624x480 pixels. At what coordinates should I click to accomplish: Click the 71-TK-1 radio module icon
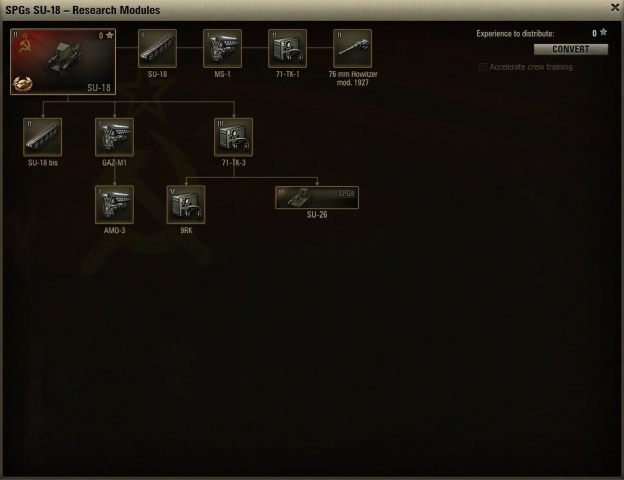(x=287, y=48)
